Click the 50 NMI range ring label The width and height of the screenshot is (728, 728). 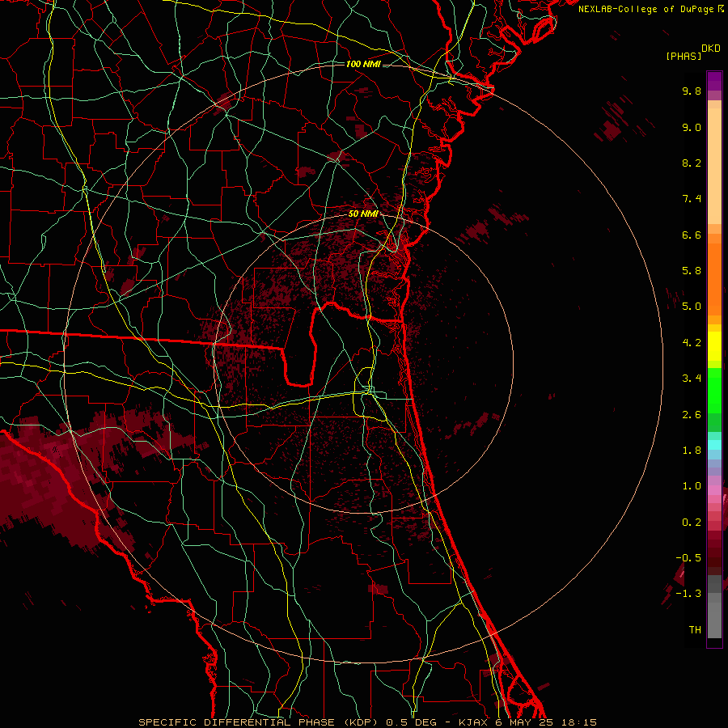pos(363,214)
